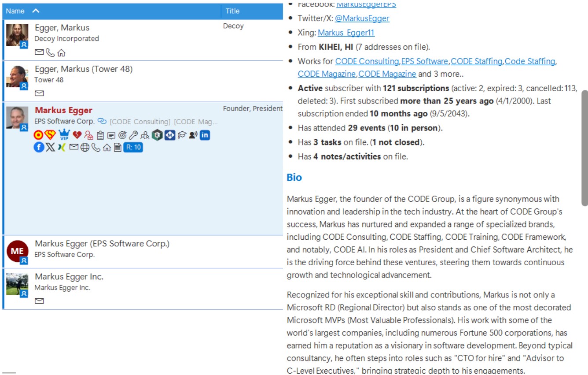Open the Markus_Egger11 Xing link

tap(346, 33)
